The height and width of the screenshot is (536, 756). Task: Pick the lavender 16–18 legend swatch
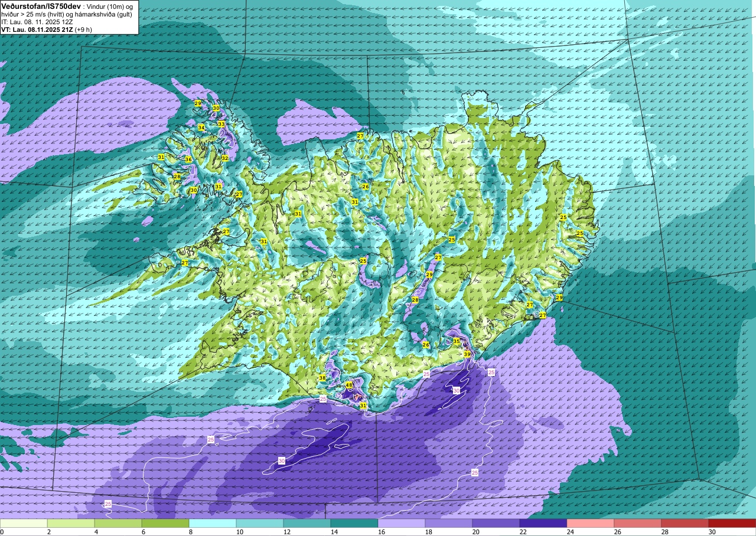click(402, 523)
